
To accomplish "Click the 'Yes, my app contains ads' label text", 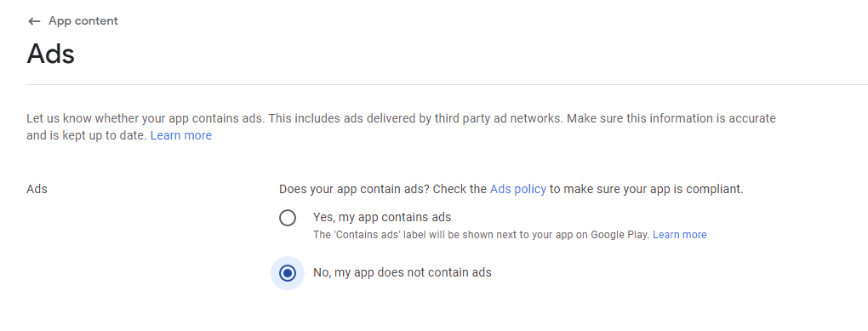I will tap(382, 217).
